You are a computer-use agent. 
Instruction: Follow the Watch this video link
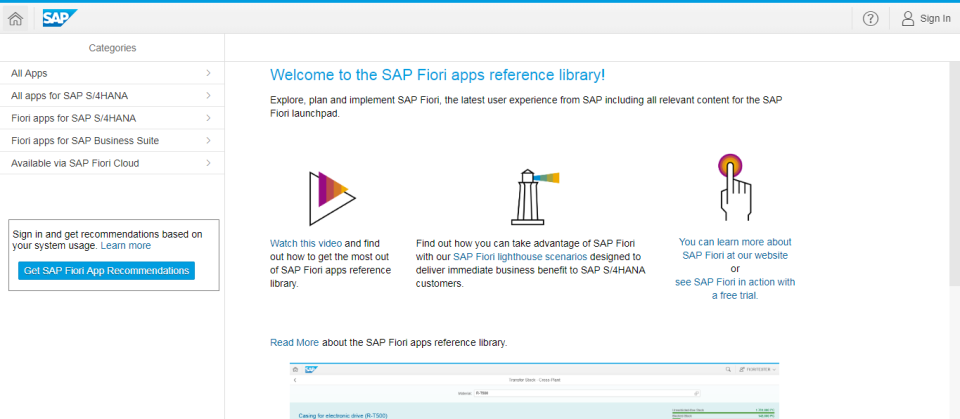coord(306,243)
